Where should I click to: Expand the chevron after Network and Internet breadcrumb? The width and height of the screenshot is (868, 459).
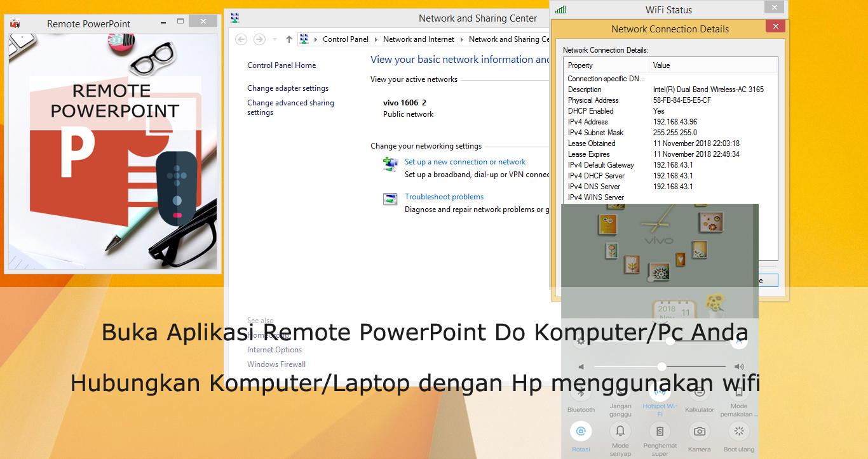pyautogui.click(x=461, y=39)
